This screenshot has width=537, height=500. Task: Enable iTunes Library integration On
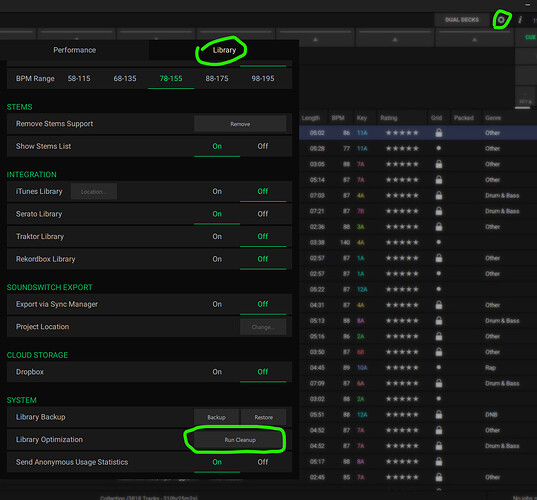point(217,191)
